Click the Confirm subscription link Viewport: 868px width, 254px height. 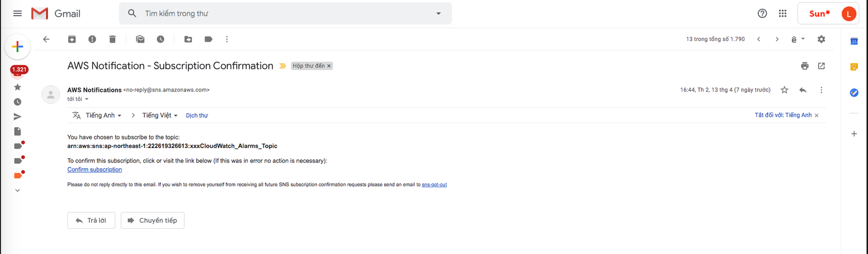point(95,169)
